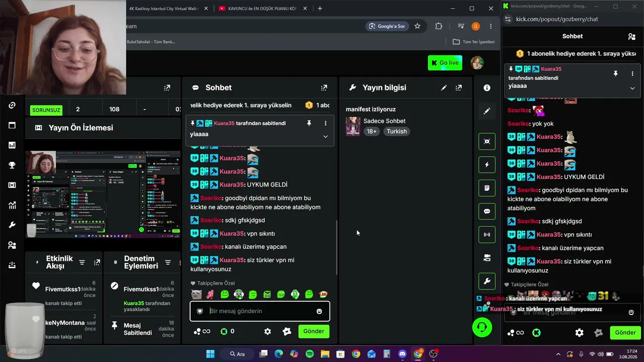
Task: Open channel points infinity icon in dashboard chat
Action: click(x=202, y=331)
